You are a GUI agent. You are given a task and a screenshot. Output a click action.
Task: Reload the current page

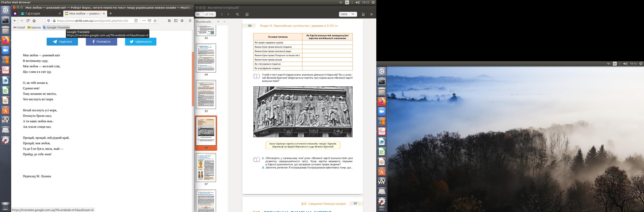tap(28, 21)
